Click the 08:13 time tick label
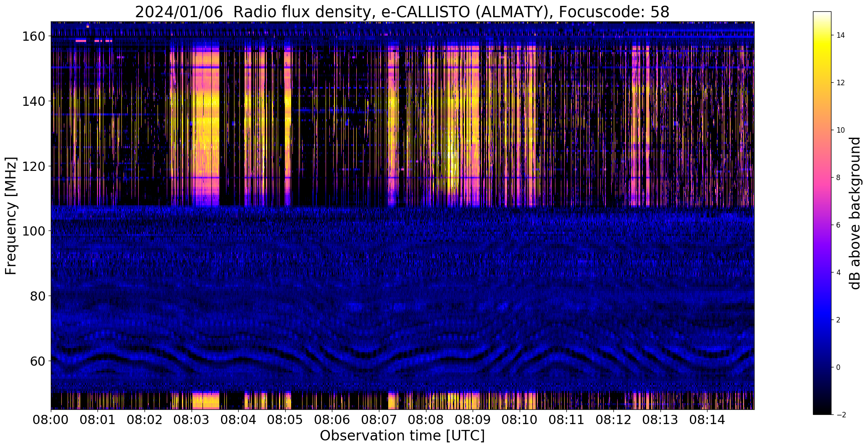868x448 pixels. pos(660,419)
